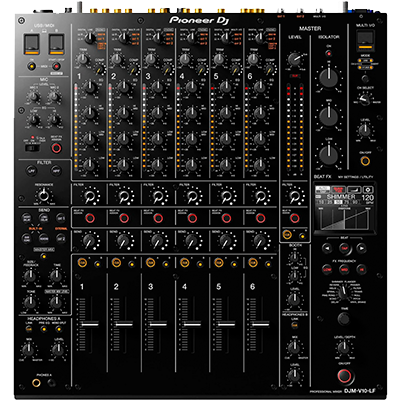
Task: Choose the Dub Echo send effect button
Action: (x=27, y=238)
